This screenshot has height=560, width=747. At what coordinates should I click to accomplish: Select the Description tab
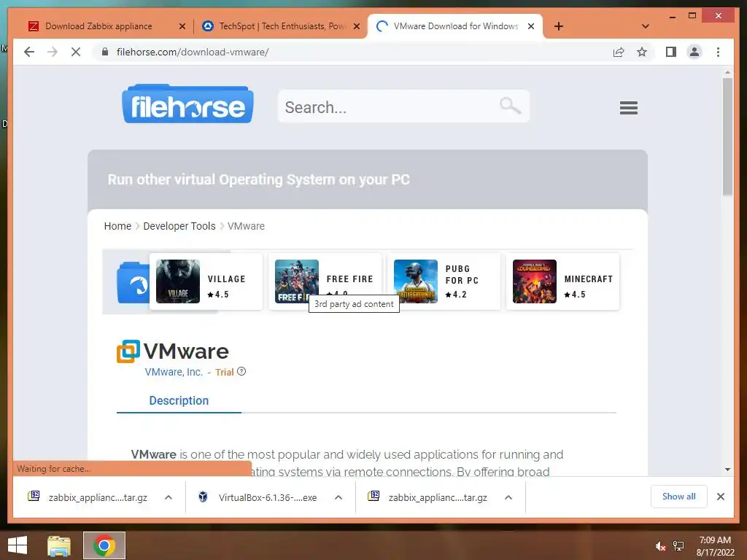coord(179,400)
